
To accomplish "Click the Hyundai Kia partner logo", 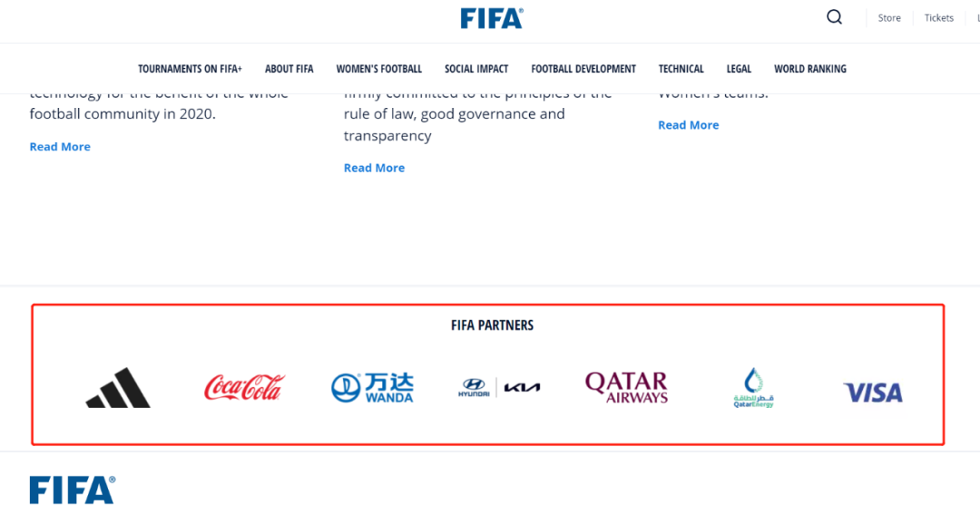I will pyautogui.click(x=499, y=388).
